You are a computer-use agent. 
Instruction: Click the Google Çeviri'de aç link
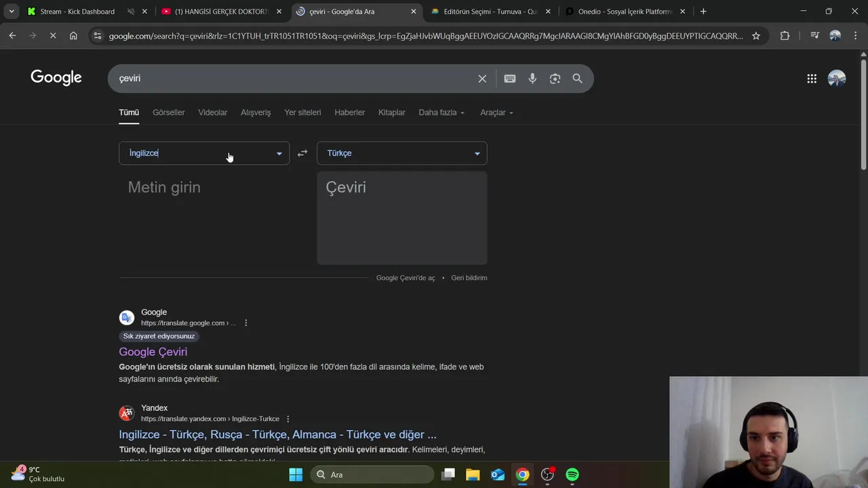[x=406, y=278]
